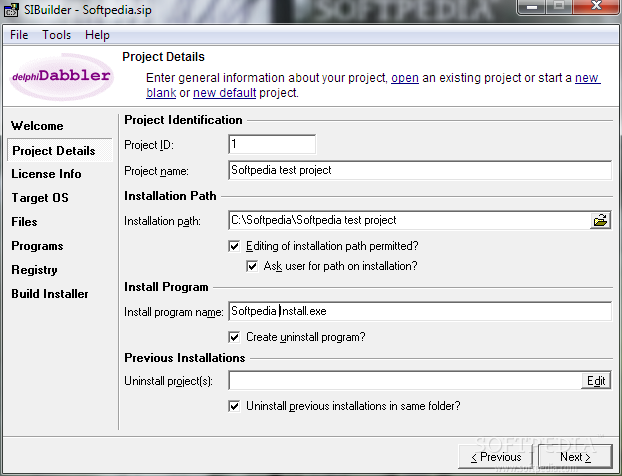
Task: Open the Build Installer page
Action: pos(50,294)
